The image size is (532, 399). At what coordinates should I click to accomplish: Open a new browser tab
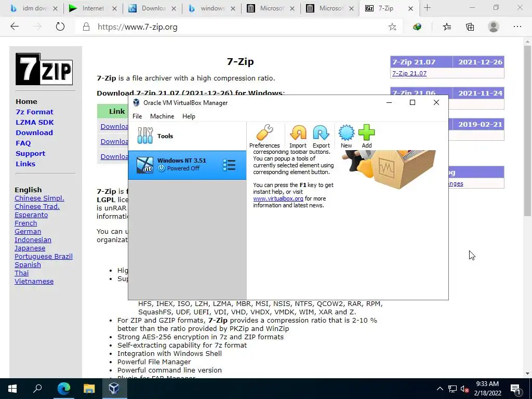point(427,8)
